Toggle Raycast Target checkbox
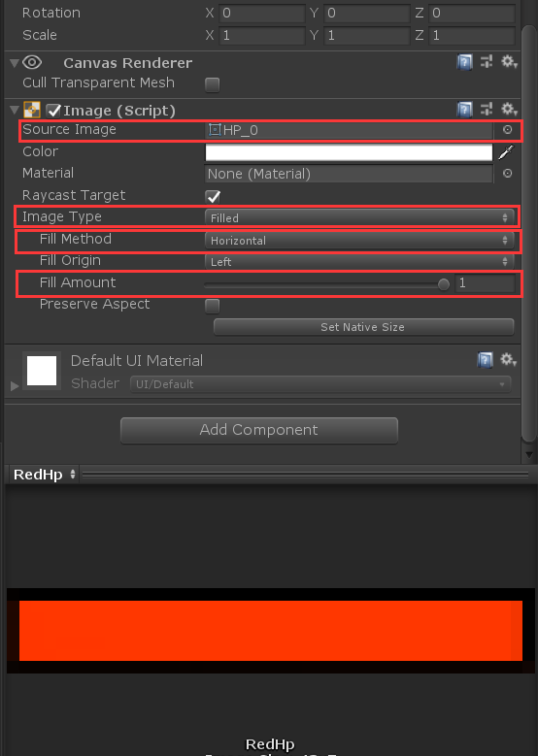 point(213,197)
